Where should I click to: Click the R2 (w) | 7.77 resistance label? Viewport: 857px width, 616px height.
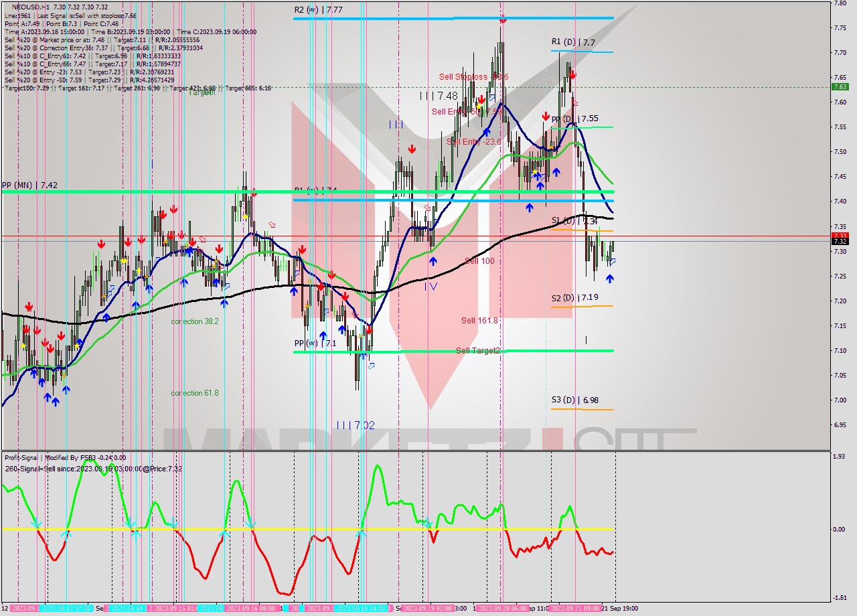tap(319, 10)
